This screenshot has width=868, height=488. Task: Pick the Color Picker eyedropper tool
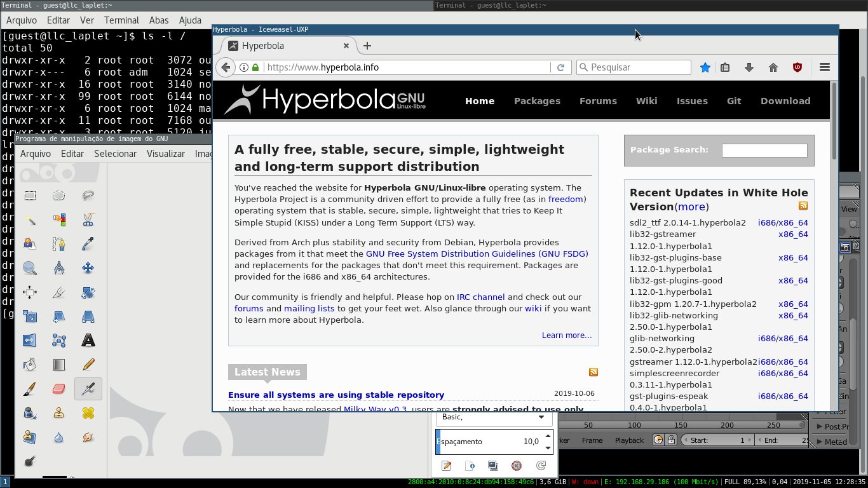click(x=88, y=244)
